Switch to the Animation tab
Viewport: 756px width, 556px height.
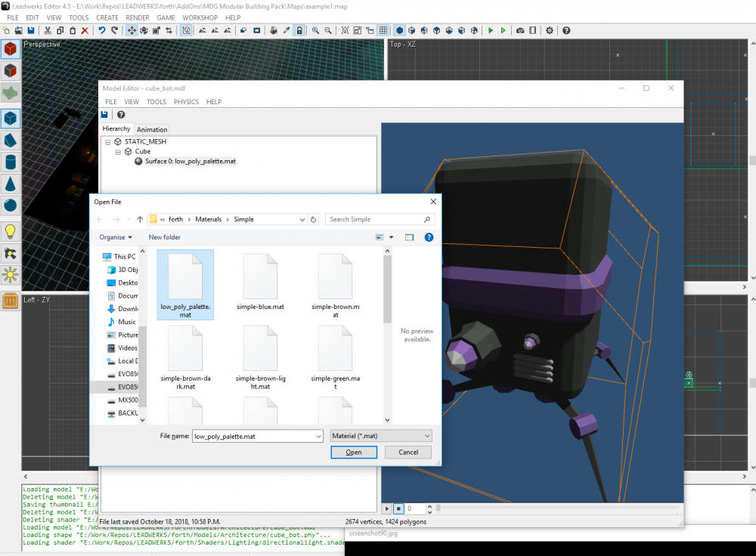(152, 128)
